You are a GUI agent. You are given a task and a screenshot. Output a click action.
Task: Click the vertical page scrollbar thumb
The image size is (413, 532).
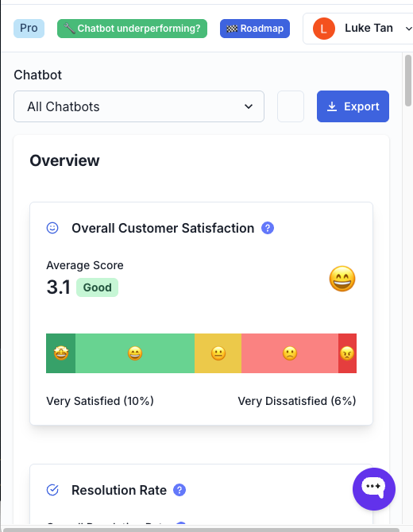click(x=407, y=81)
